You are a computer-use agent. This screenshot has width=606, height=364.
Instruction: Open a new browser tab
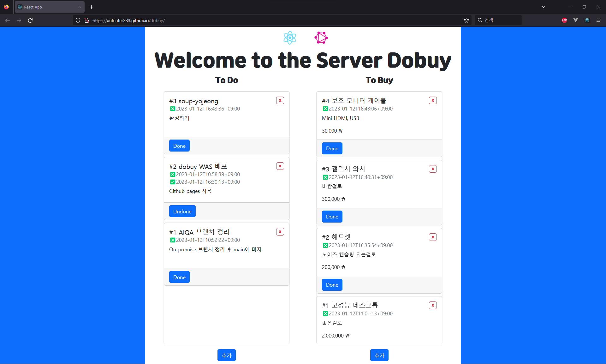tap(92, 7)
